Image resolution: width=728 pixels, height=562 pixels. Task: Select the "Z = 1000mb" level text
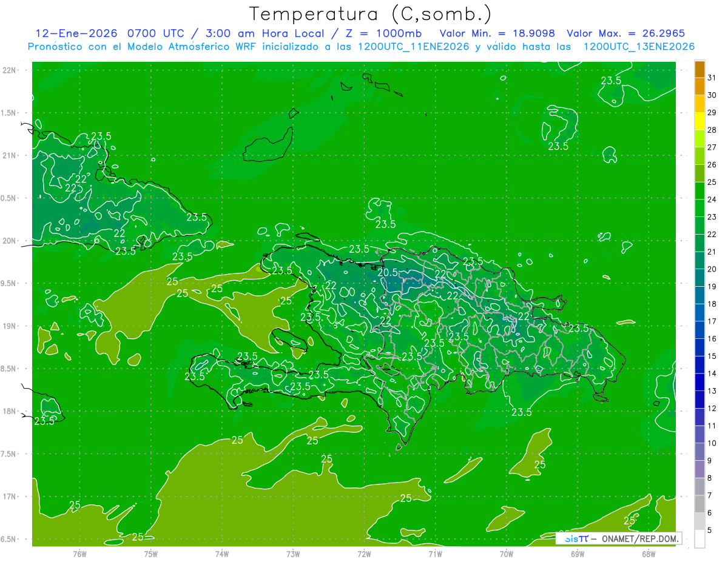(385, 33)
